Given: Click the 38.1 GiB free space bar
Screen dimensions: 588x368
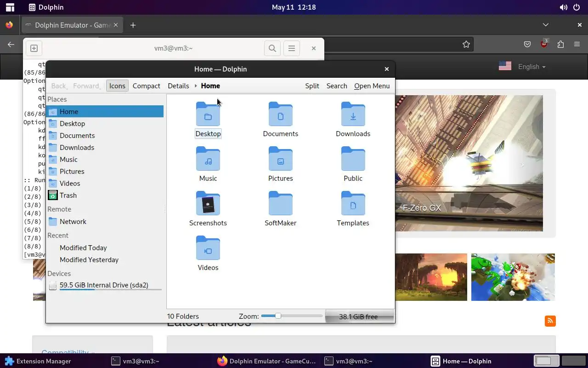Looking at the screenshot, I should coord(359,316).
